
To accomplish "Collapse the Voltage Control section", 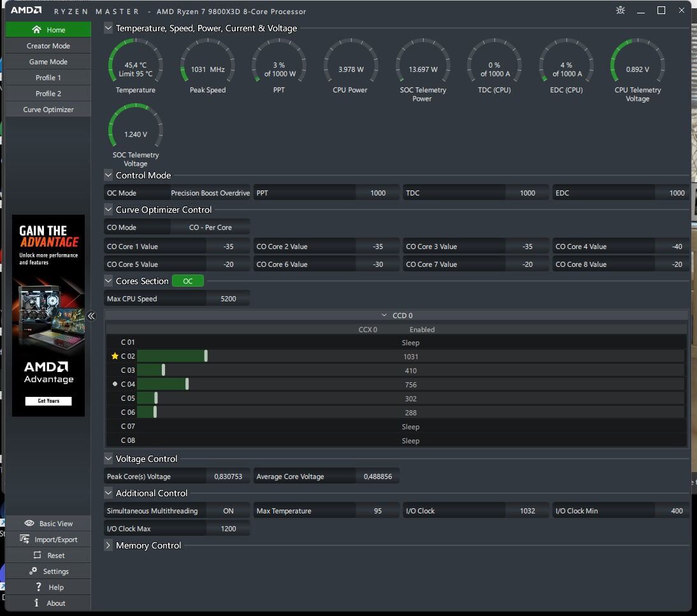I will 108,458.
